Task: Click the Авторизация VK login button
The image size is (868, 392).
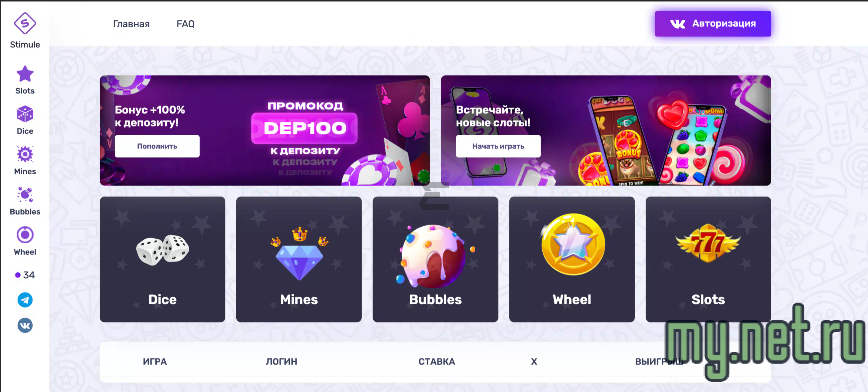Action: point(713,24)
